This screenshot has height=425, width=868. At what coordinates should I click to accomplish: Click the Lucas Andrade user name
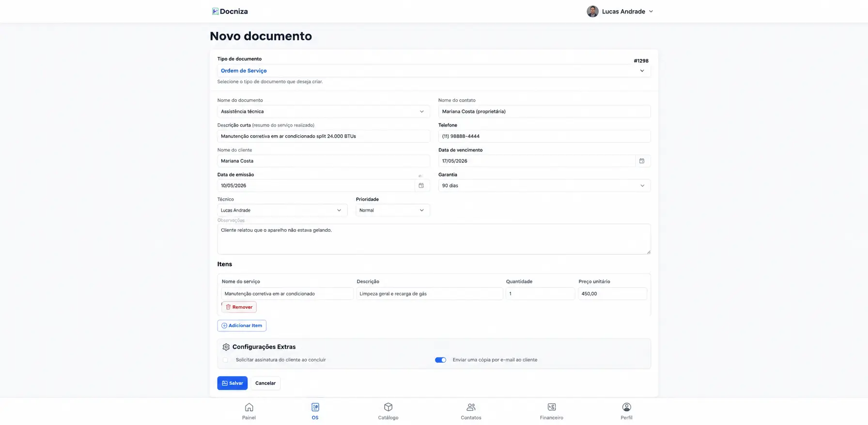[623, 11]
